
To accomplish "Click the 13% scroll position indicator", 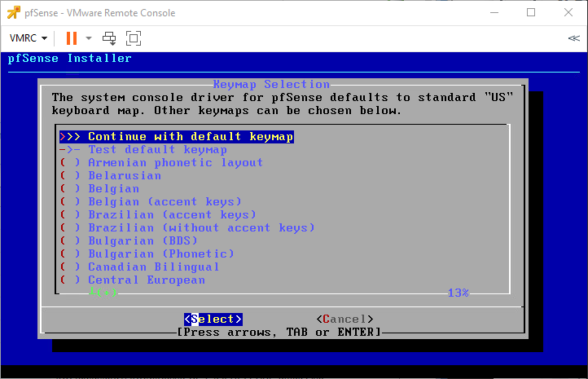I will (459, 293).
